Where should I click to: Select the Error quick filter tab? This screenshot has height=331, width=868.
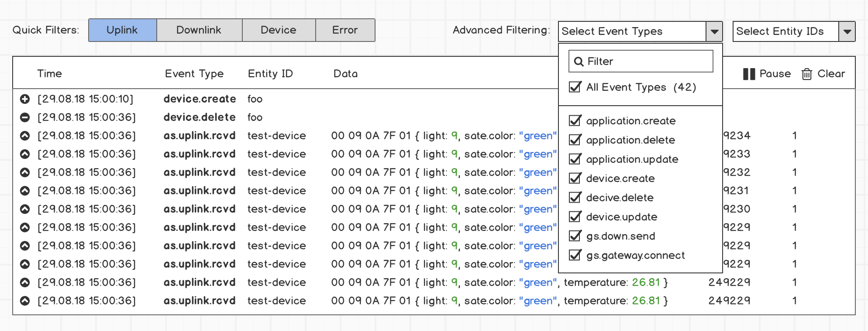345,30
